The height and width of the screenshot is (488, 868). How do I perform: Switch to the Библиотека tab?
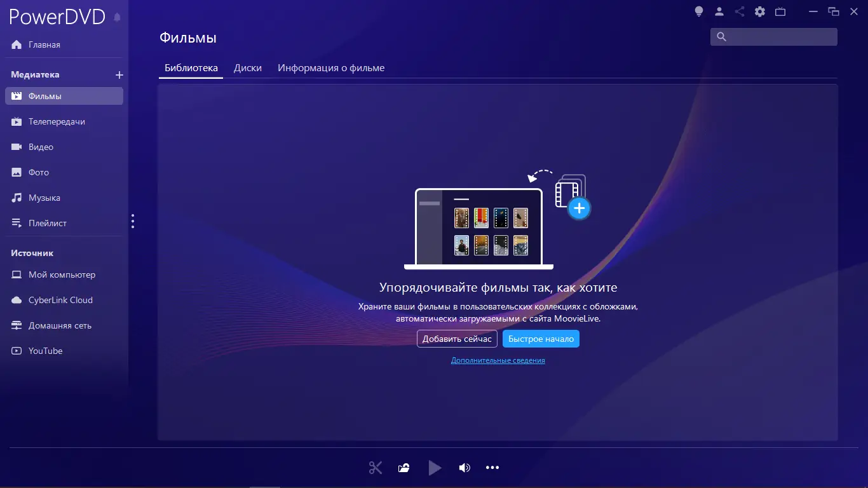click(191, 68)
